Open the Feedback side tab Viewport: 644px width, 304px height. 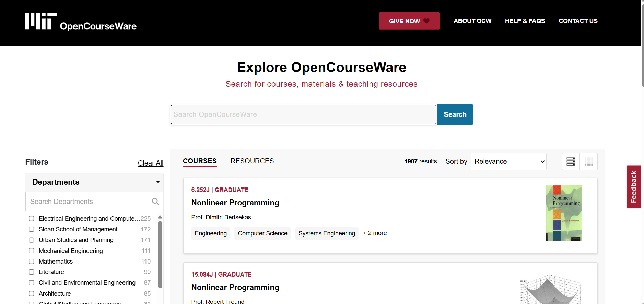[634, 187]
